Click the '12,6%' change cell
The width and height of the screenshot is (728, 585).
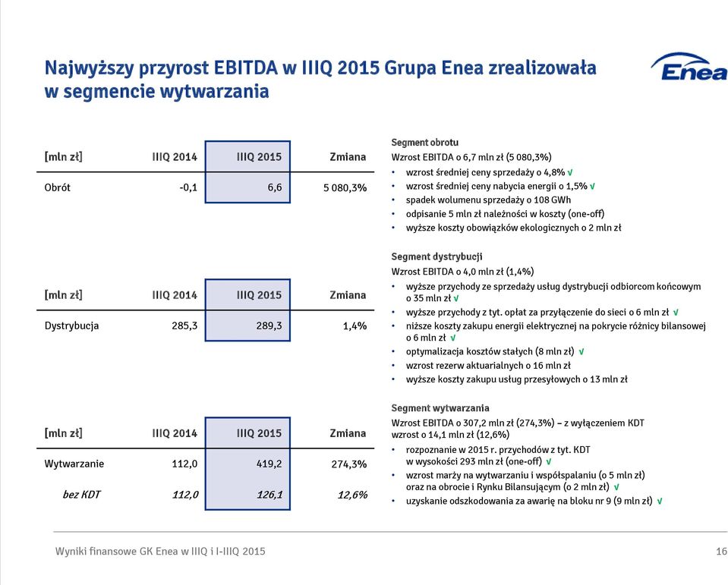coord(352,495)
